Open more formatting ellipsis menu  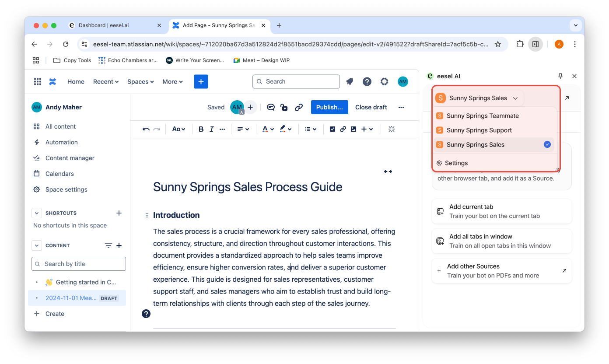(x=222, y=129)
